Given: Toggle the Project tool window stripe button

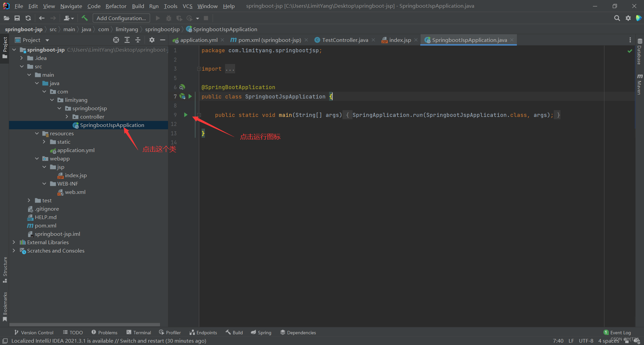Looking at the screenshot, I should [x=5, y=48].
